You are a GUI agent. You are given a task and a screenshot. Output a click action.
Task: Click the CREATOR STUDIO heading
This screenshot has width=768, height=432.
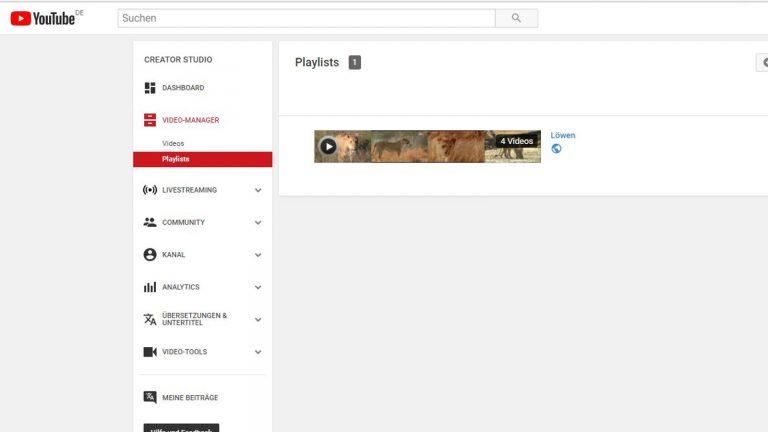coord(178,60)
